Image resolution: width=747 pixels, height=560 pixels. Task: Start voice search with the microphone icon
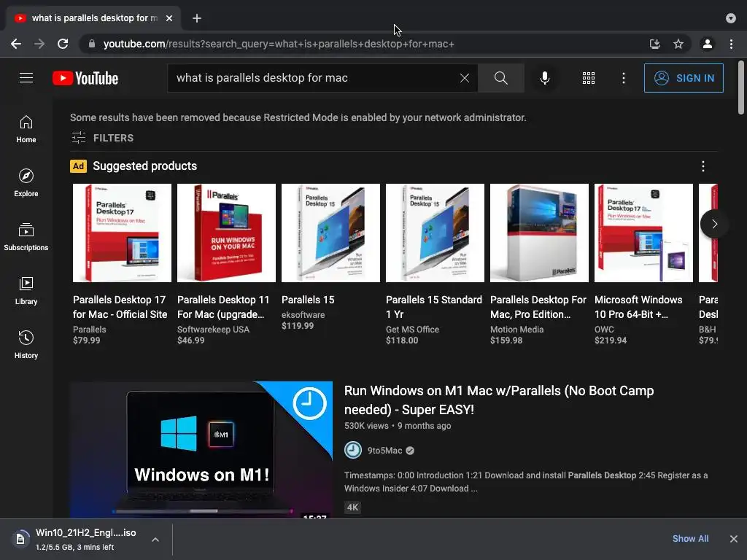(x=544, y=77)
